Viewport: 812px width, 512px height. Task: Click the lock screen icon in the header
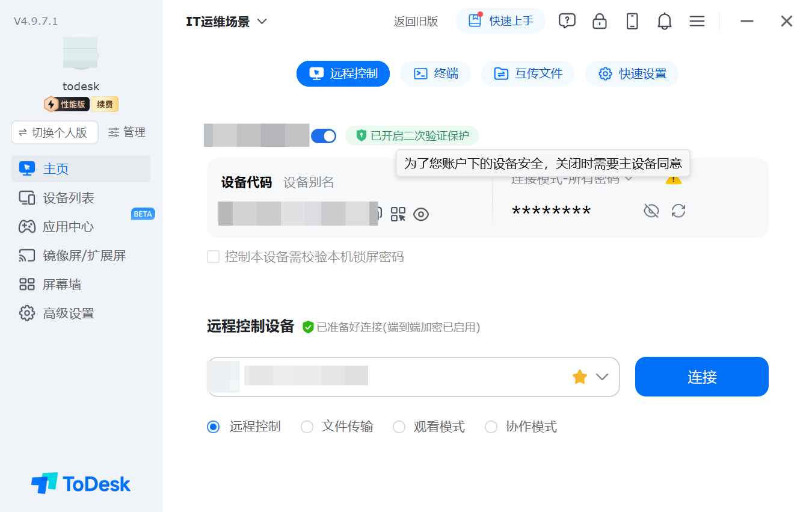click(599, 21)
